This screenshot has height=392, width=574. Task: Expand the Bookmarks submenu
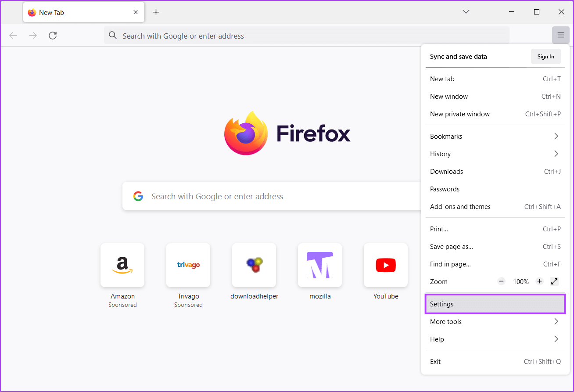coord(495,137)
